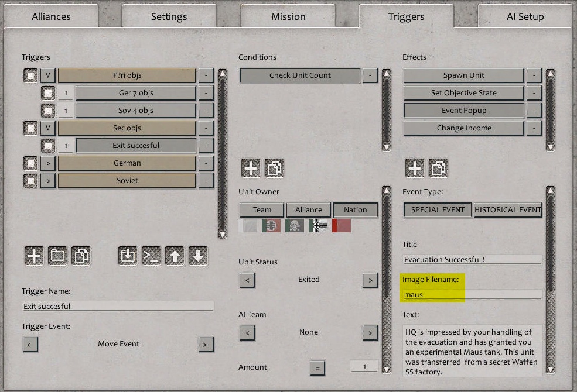The height and width of the screenshot is (392, 577).
Task: Expand the German trigger entry
Action: [x=47, y=163]
